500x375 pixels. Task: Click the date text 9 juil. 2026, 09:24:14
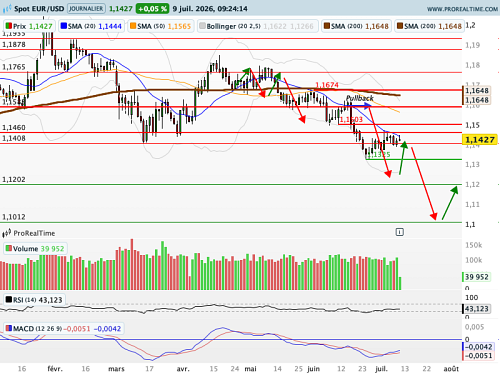[210, 9]
